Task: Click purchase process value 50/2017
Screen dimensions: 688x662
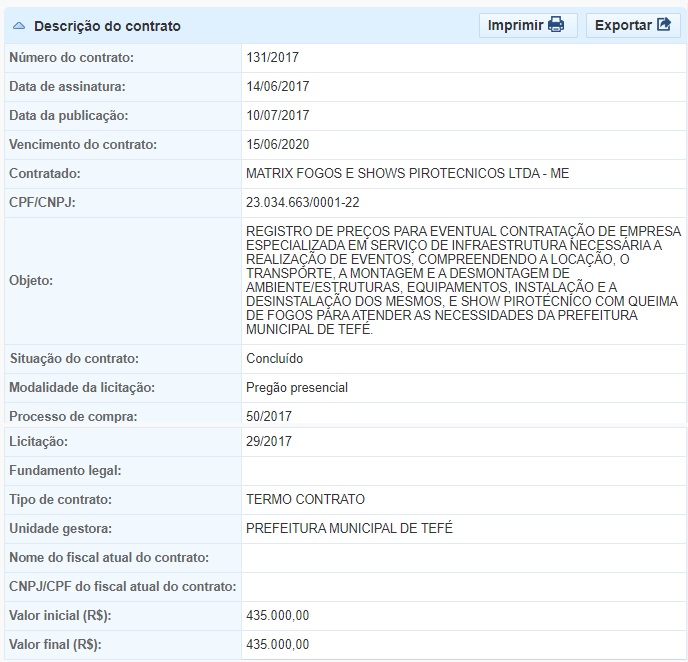Action: (269, 416)
